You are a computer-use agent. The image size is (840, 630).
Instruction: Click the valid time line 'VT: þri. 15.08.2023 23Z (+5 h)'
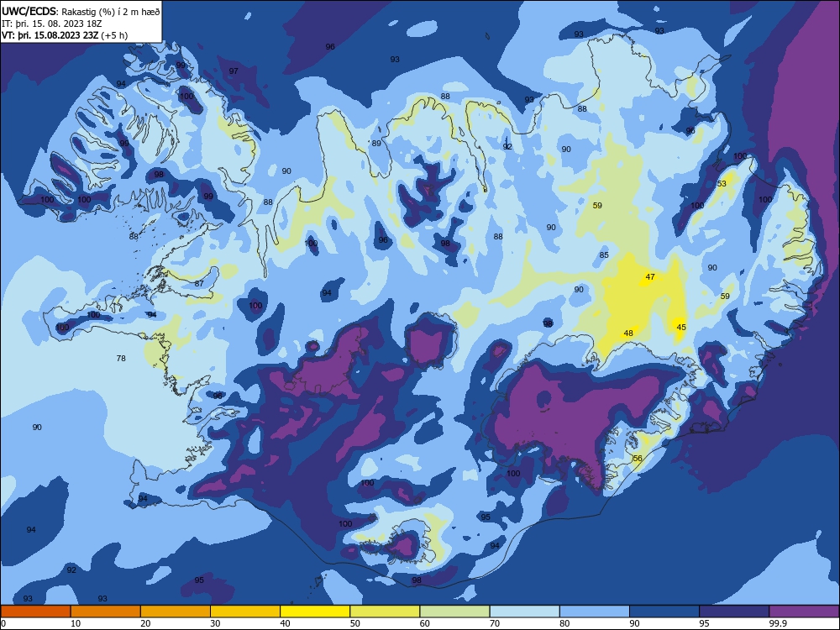pos(65,35)
